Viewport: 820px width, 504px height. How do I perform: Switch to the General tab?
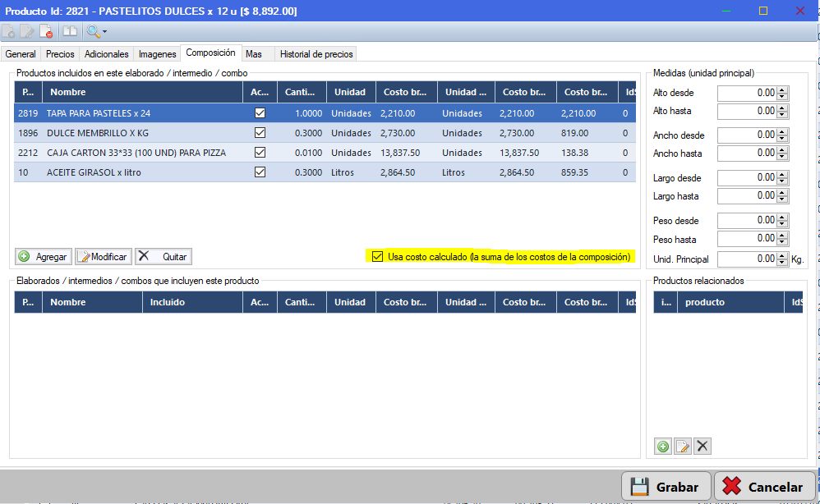pos(21,54)
